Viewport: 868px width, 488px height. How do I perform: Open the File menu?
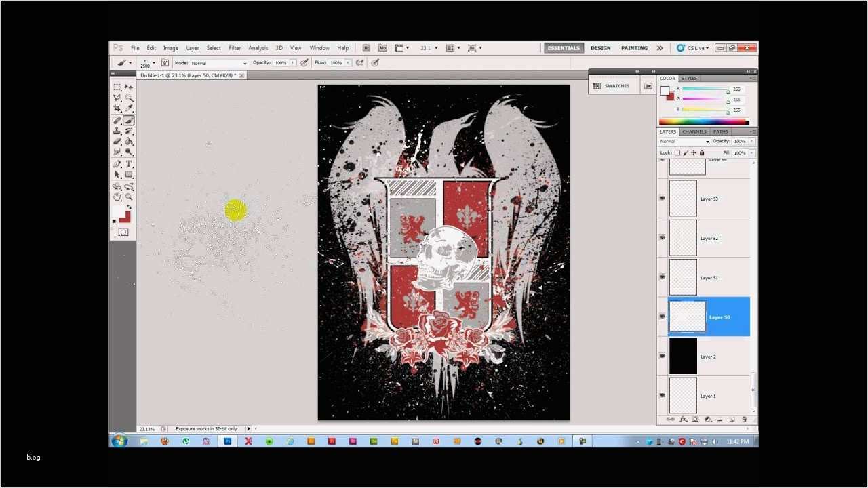click(135, 48)
